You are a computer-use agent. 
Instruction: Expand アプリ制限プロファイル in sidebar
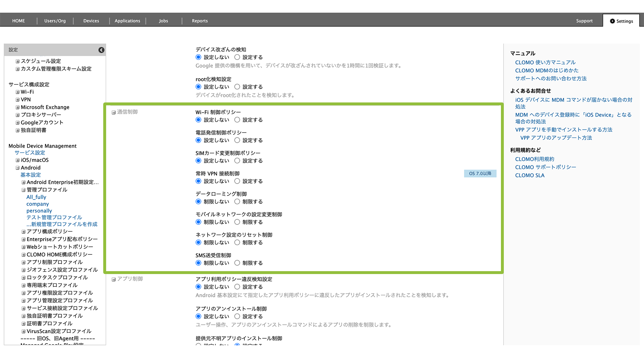tap(23, 262)
